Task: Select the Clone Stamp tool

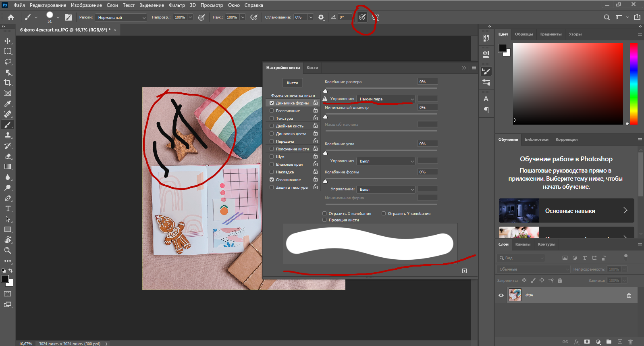Action: coord(8,135)
